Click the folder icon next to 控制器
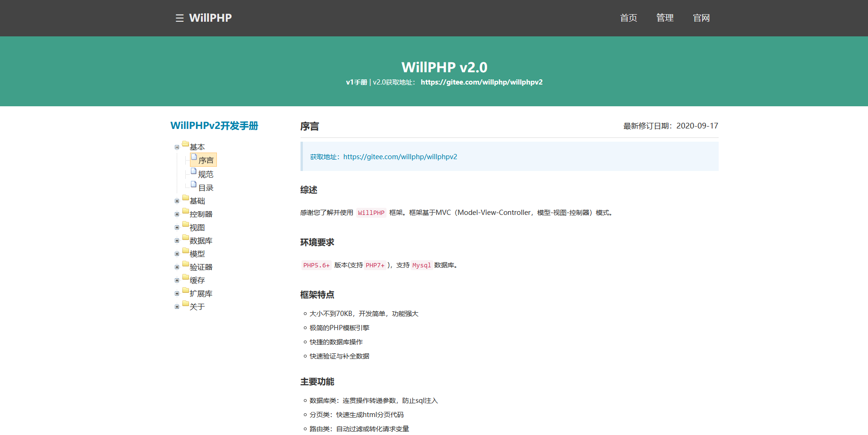 [x=186, y=211]
